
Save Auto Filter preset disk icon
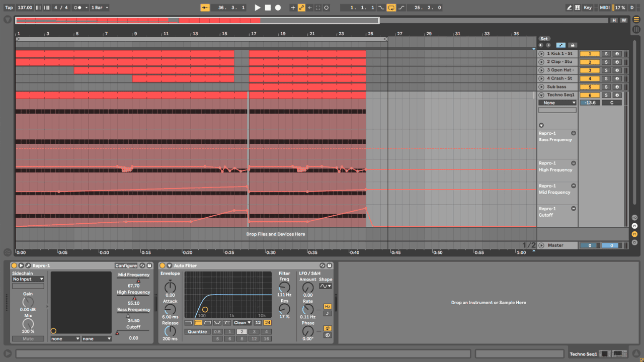pyautogui.click(x=330, y=265)
